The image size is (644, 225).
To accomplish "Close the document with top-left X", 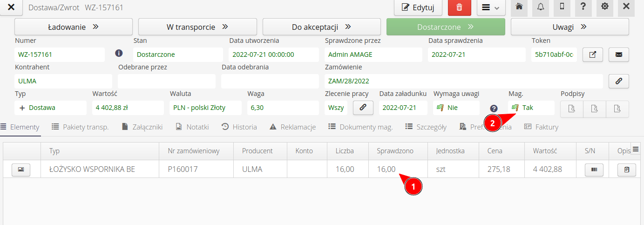I will pyautogui.click(x=12, y=7).
